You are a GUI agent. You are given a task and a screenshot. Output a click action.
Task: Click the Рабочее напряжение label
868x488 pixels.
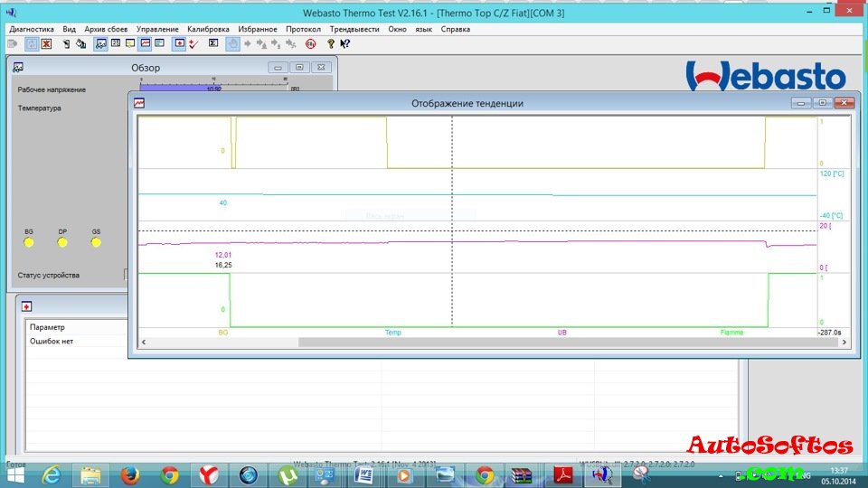coord(52,89)
